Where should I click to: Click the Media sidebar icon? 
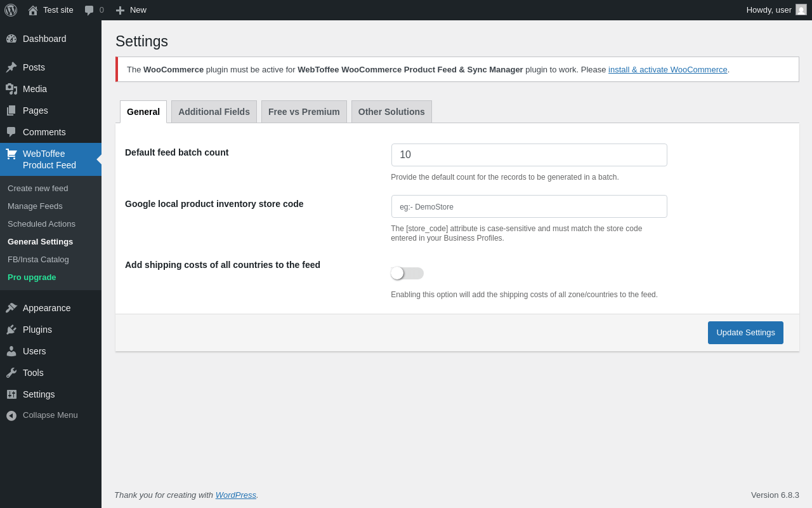11,89
